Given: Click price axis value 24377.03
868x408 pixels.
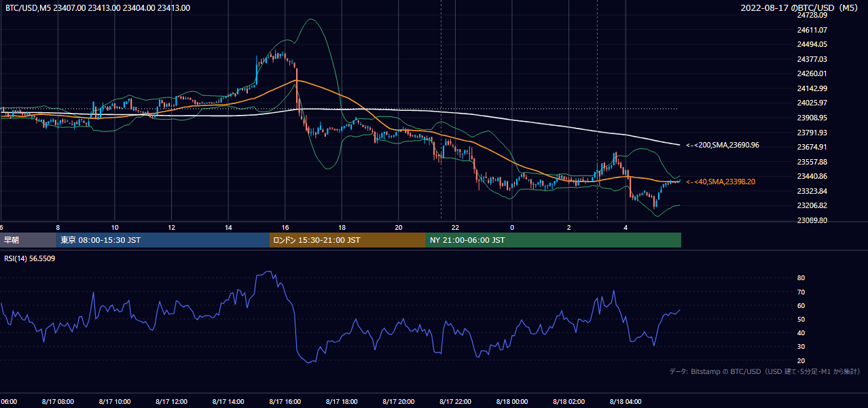Looking at the screenshot, I should pyautogui.click(x=812, y=59).
